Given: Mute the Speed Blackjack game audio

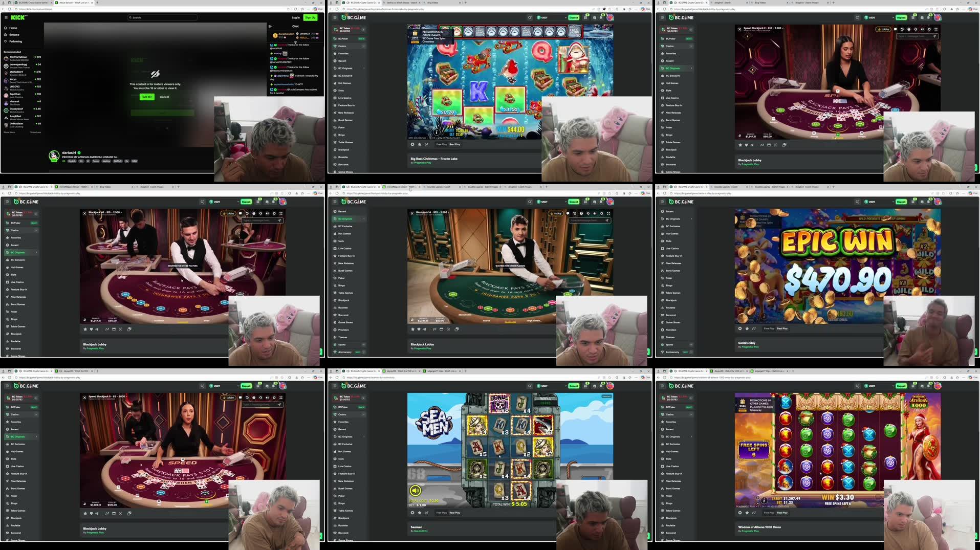Looking at the screenshot, I should click(268, 398).
